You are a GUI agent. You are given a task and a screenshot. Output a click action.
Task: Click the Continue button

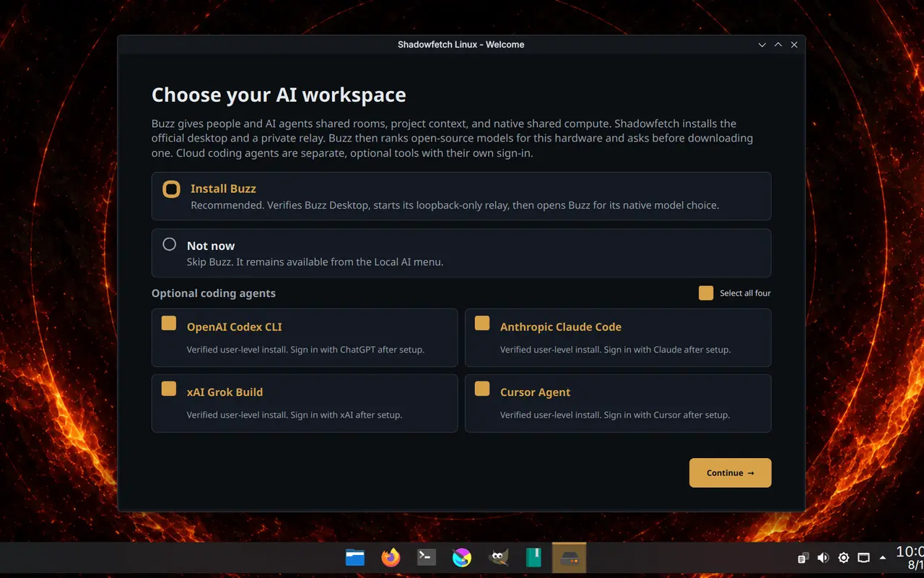click(x=731, y=473)
